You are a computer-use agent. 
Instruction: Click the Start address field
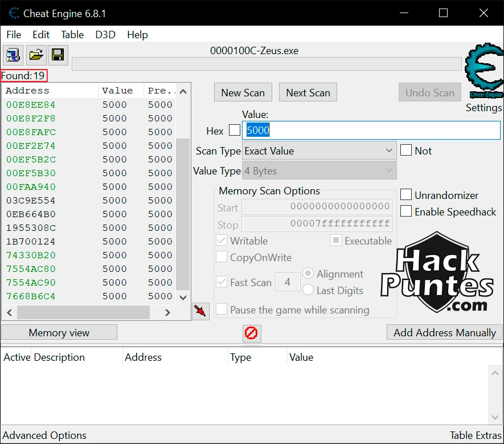pos(317,206)
